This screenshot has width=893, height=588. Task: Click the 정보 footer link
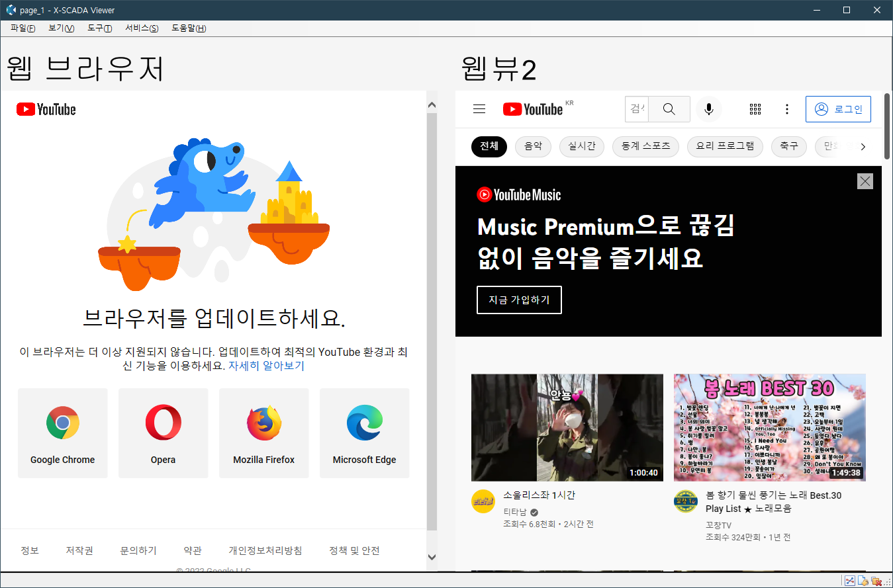pyautogui.click(x=30, y=550)
